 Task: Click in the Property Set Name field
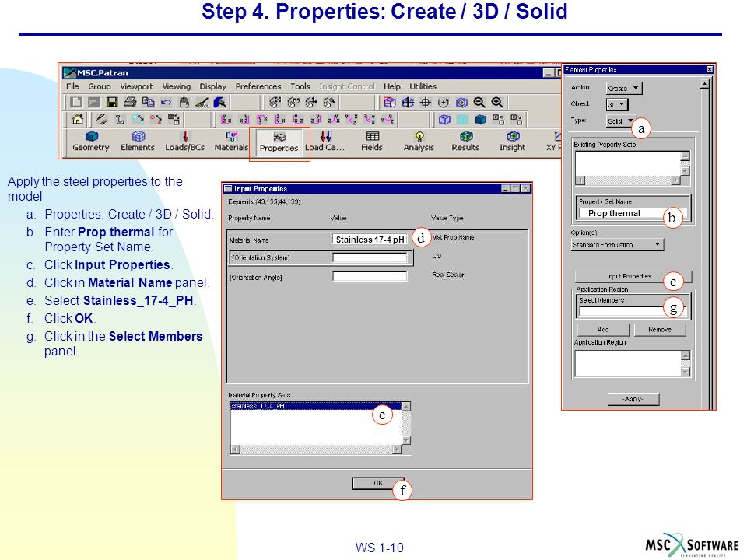point(632,213)
